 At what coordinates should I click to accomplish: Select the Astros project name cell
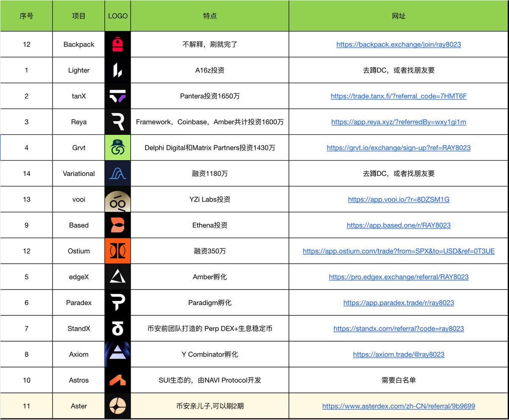click(x=78, y=381)
